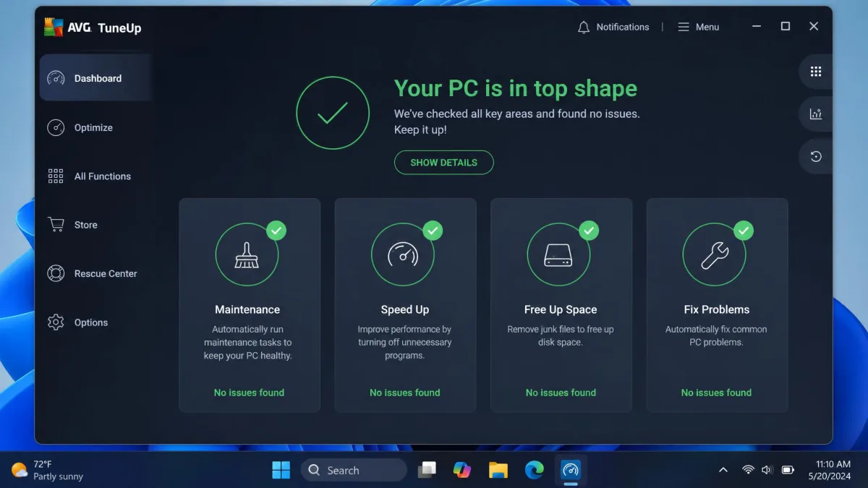Click the Notifications bell icon
This screenshot has height=488, width=868.
pos(584,27)
